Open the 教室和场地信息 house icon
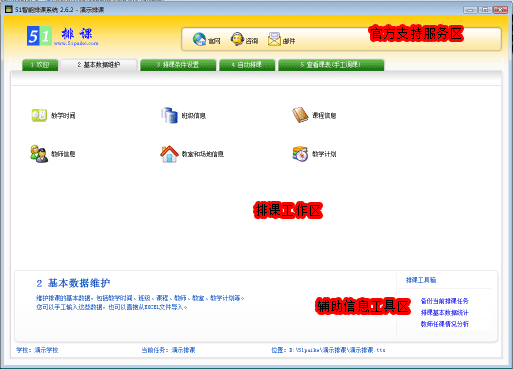The height and width of the screenshot is (369, 513). [x=169, y=154]
